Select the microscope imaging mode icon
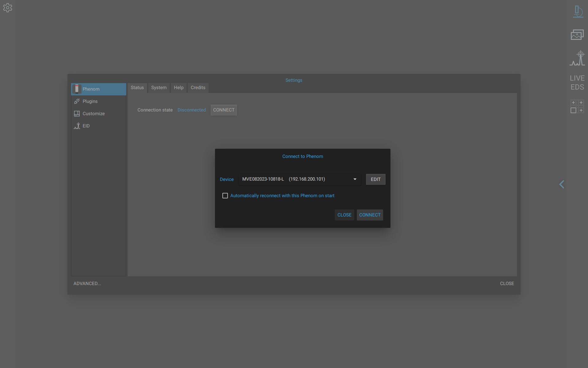The width and height of the screenshot is (588, 368). tap(578, 12)
